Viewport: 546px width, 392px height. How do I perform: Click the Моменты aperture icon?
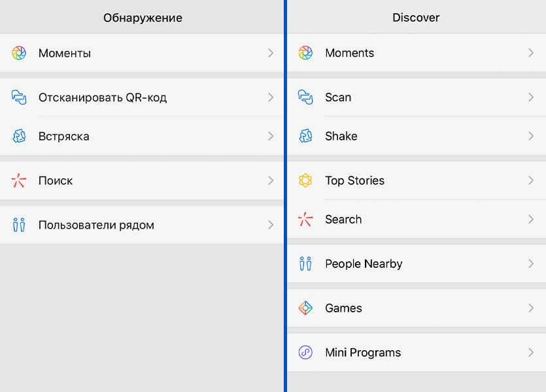(x=19, y=53)
